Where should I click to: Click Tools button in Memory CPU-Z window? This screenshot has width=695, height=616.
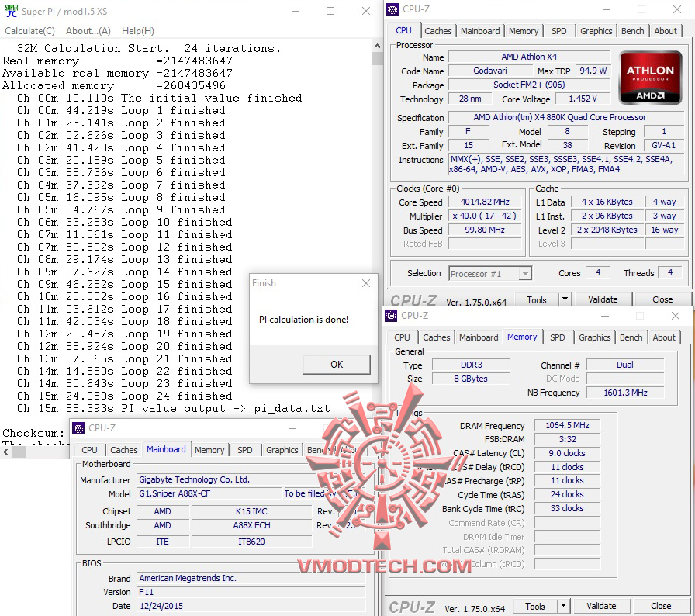(x=535, y=606)
